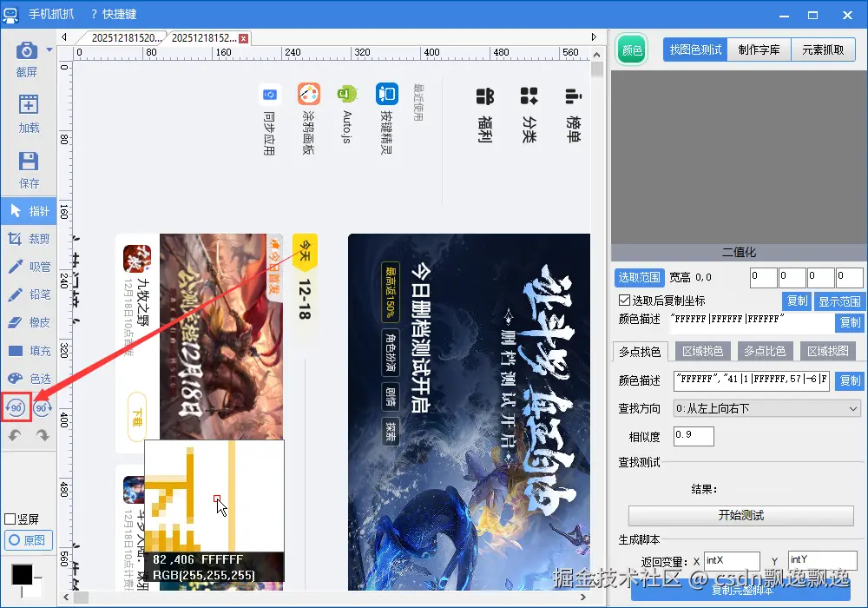Click the 选取范围 button
Image resolution: width=868 pixels, height=608 pixels.
(x=639, y=277)
